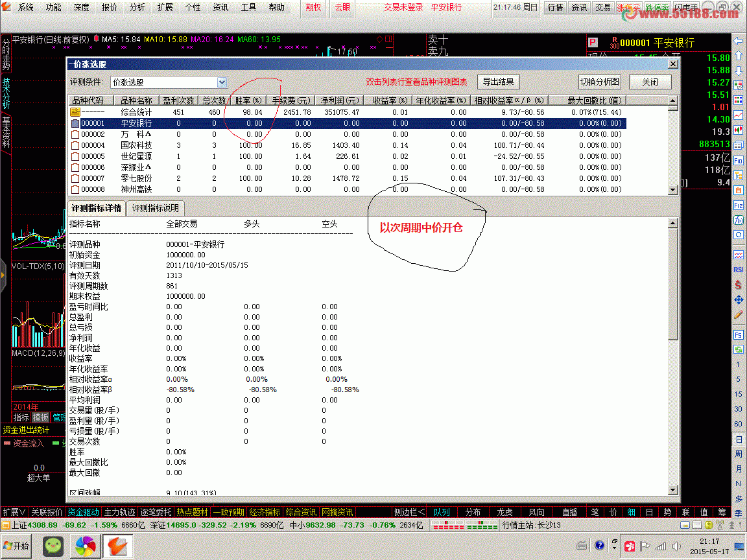Click the details pane scrollbar up arrow
Viewport: 747px width, 560px height.
672,223
